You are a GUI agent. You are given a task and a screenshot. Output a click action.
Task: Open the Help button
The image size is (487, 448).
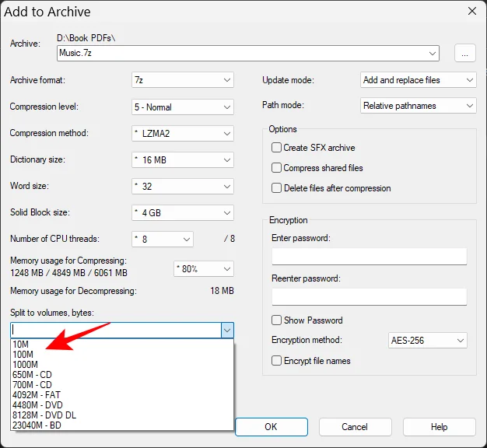pyautogui.click(x=440, y=427)
